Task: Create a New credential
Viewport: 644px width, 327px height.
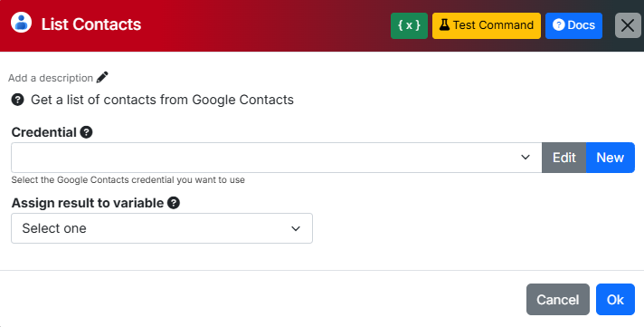Action: coord(611,158)
